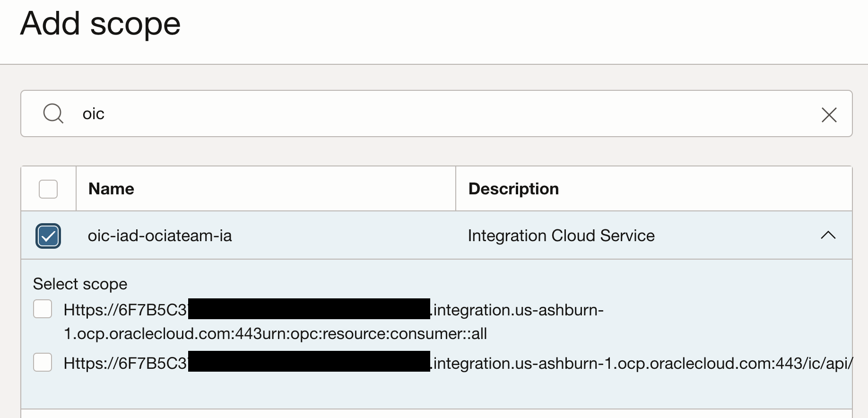Click the Select scope label
Viewport: 868px width, 418px height.
(x=80, y=284)
